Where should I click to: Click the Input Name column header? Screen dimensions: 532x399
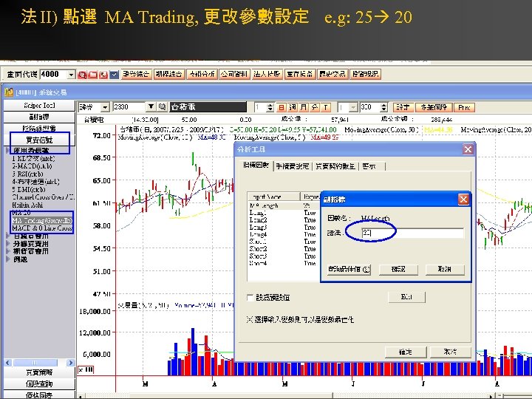274,197
